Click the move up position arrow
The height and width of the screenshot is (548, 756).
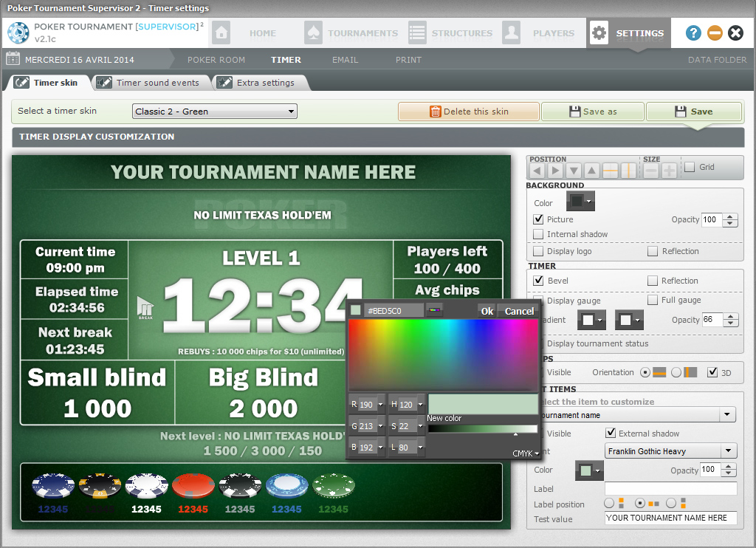tap(592, 171)
